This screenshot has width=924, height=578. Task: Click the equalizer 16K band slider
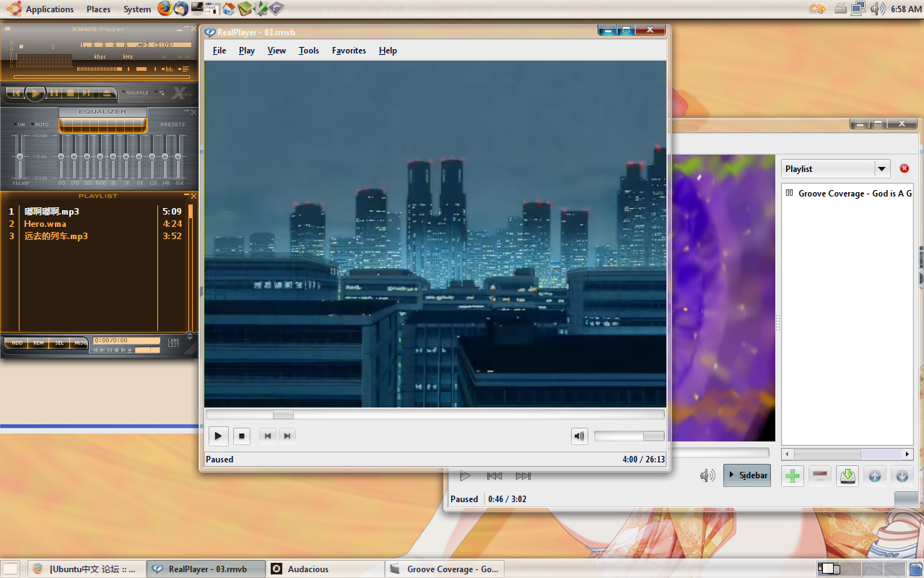(178, 157)
